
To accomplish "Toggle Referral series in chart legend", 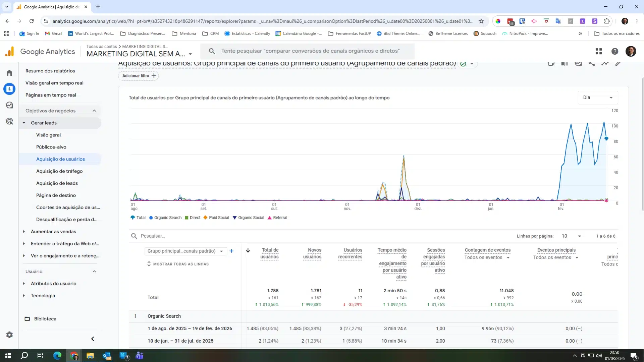I will pyautogui.click(x=277, y=218).
